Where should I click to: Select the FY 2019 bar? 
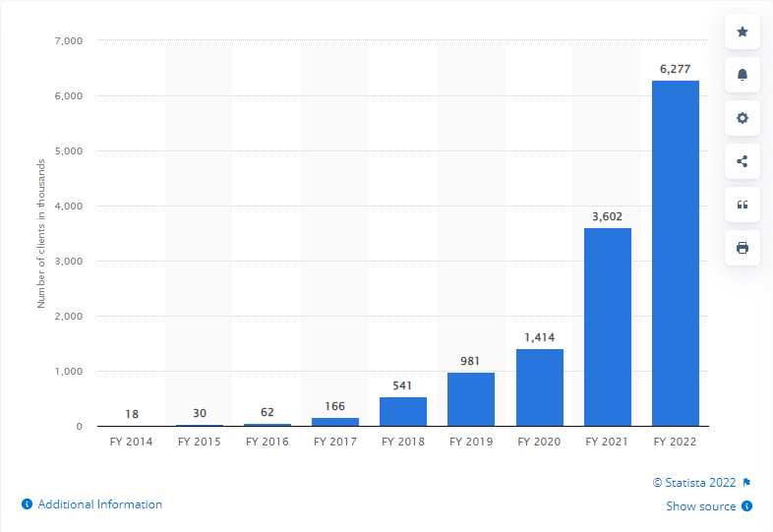[x=471, y=399]
